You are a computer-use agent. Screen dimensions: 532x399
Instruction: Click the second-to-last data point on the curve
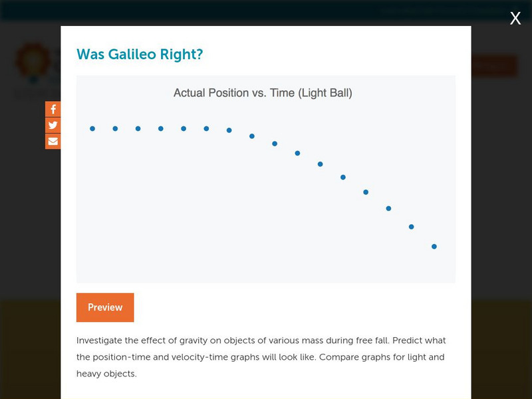(412, 227)
